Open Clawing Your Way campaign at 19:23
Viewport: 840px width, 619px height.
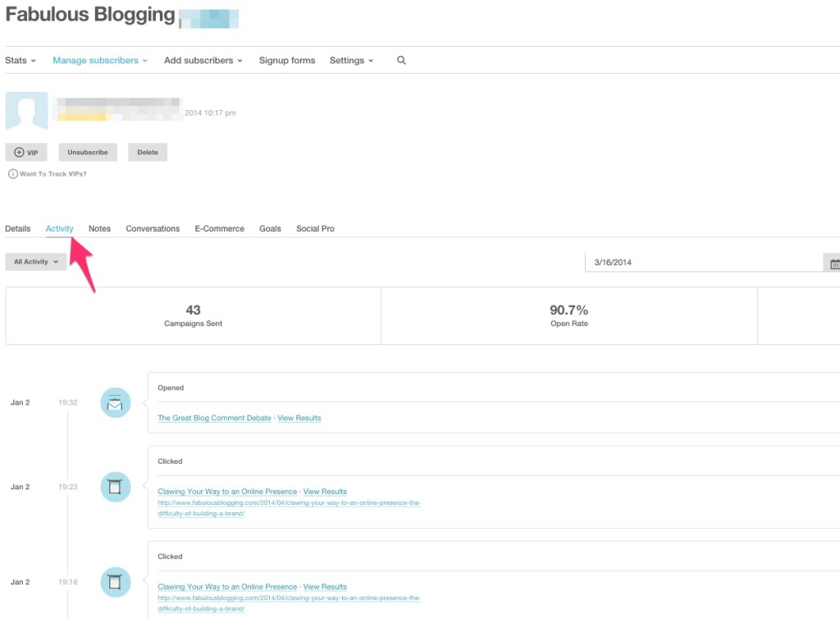point(227,492)
